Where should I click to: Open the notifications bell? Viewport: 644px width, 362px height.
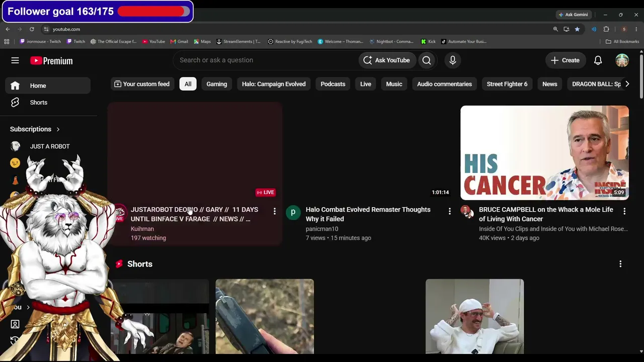click(598, 60)
